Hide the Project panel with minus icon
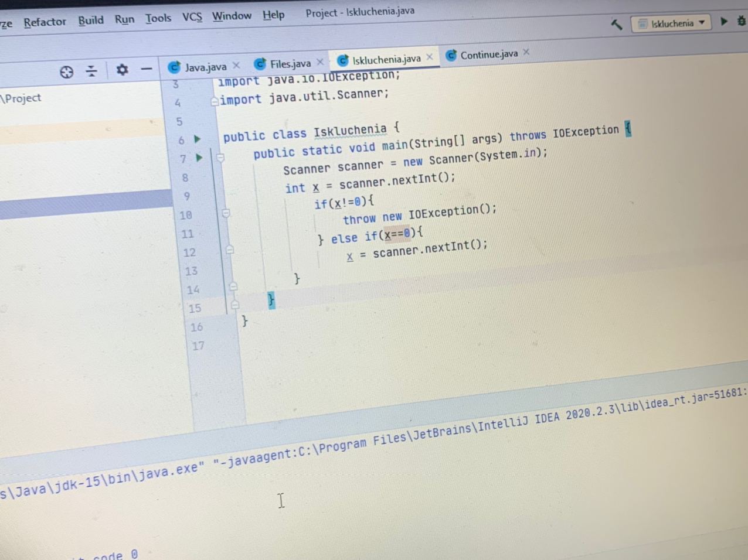 [x=147, y=69]
